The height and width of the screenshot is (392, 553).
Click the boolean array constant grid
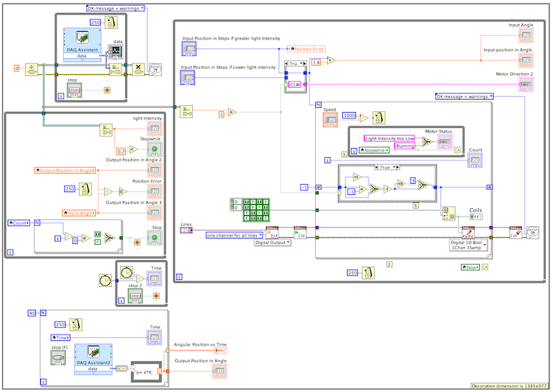(256, 210)
